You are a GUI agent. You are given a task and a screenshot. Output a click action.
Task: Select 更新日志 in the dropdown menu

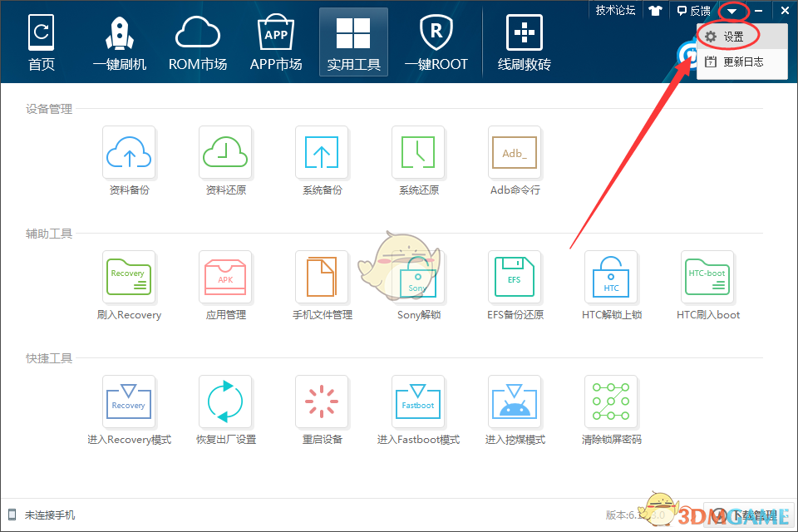pyautogui.click(x=741, y=62)
